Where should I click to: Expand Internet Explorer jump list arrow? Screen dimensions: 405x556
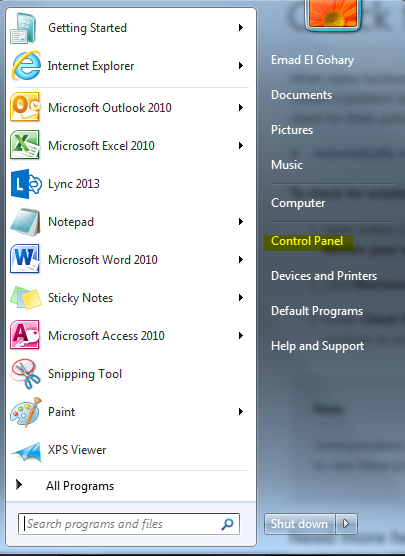(x=241, y=65)
